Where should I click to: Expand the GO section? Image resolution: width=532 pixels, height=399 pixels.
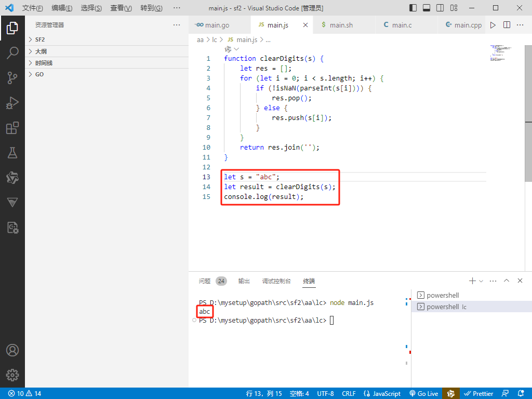[107, 74]
